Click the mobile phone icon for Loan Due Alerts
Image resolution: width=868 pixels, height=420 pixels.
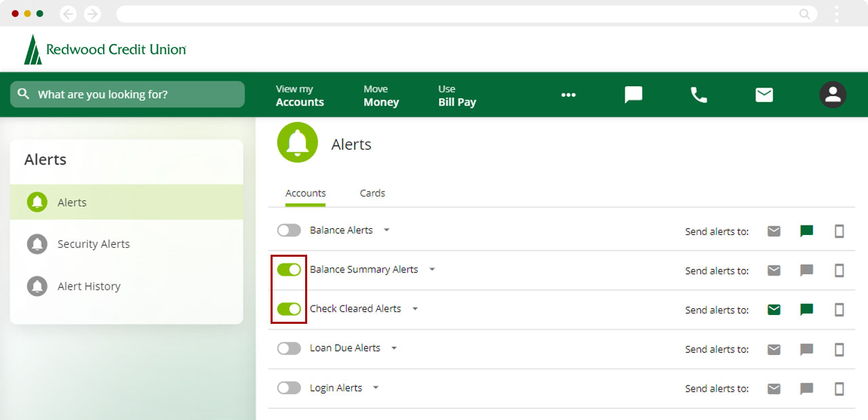point(839,350)
